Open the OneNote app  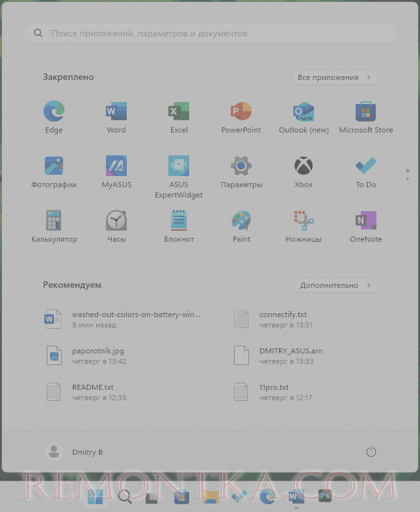click(x=366, y=227)
